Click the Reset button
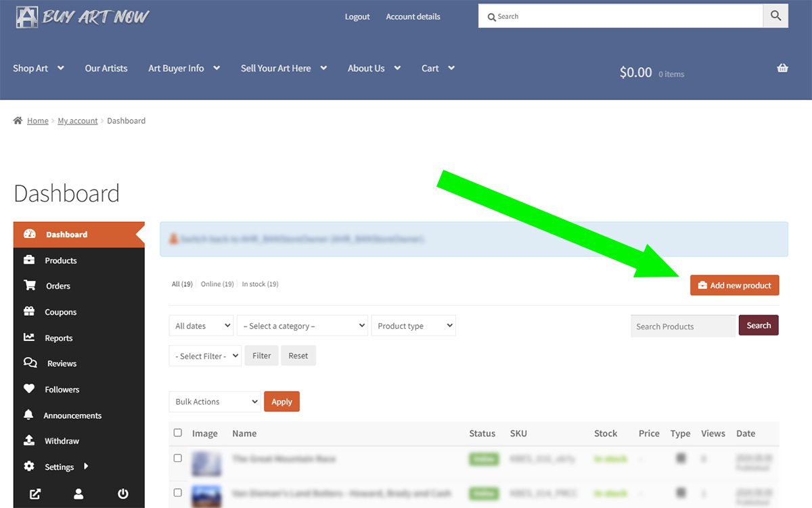The width and height of the screenshot is (812, 508). [298, 356]
